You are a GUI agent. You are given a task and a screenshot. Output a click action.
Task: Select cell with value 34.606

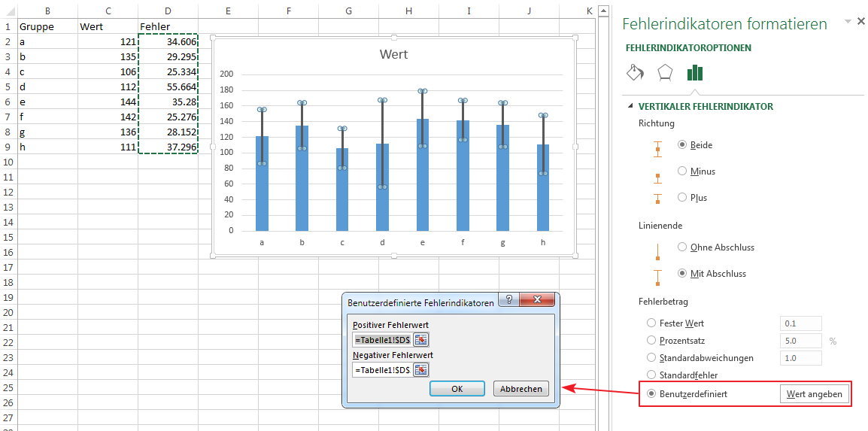click(168, 41)
